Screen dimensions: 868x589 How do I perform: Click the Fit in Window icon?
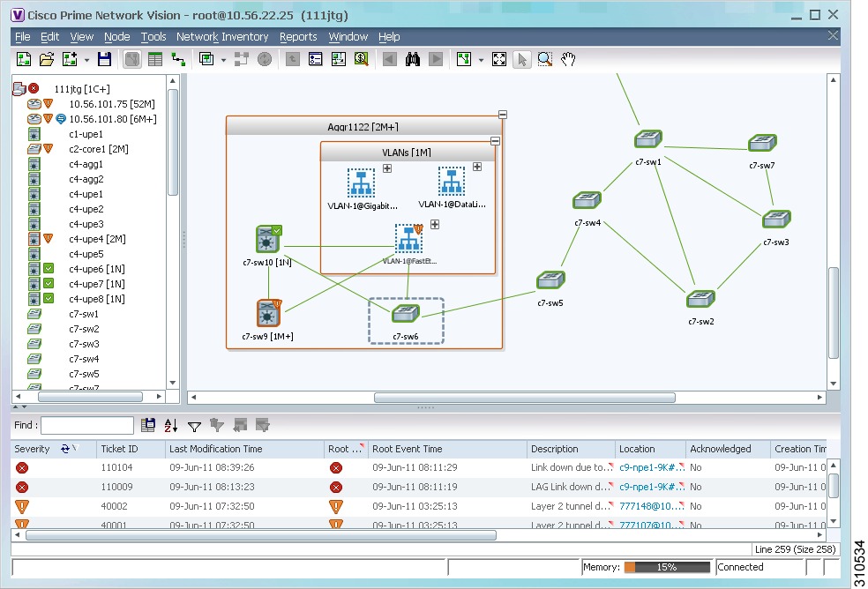click(498, 59)
